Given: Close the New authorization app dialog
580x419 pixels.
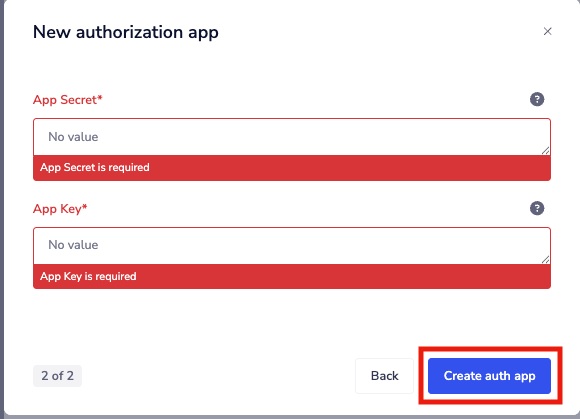Looking at the screenshot, I should 547,31.
